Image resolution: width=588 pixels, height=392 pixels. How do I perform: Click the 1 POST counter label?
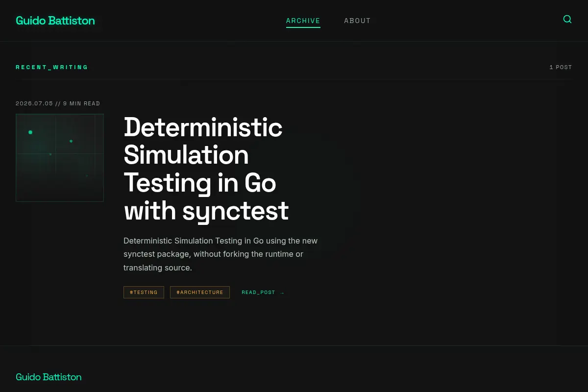click(561, 67)
